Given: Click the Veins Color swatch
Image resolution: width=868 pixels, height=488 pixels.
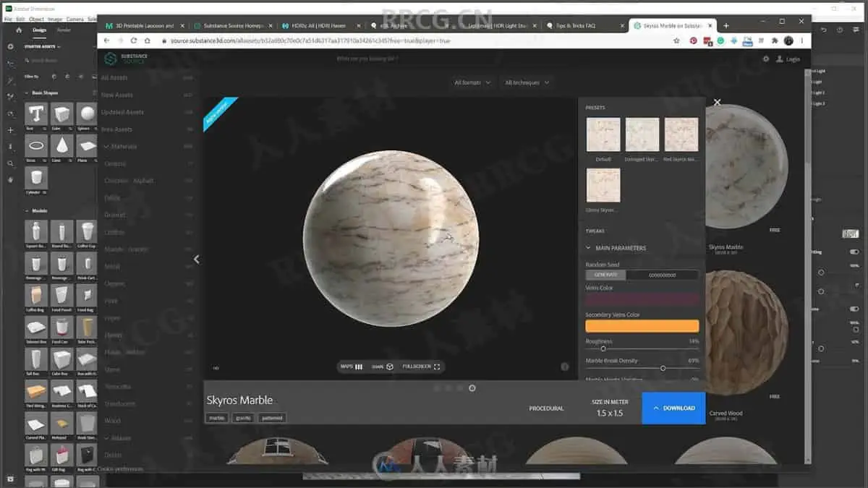Looking at the screenshot, I should point(642,299).
